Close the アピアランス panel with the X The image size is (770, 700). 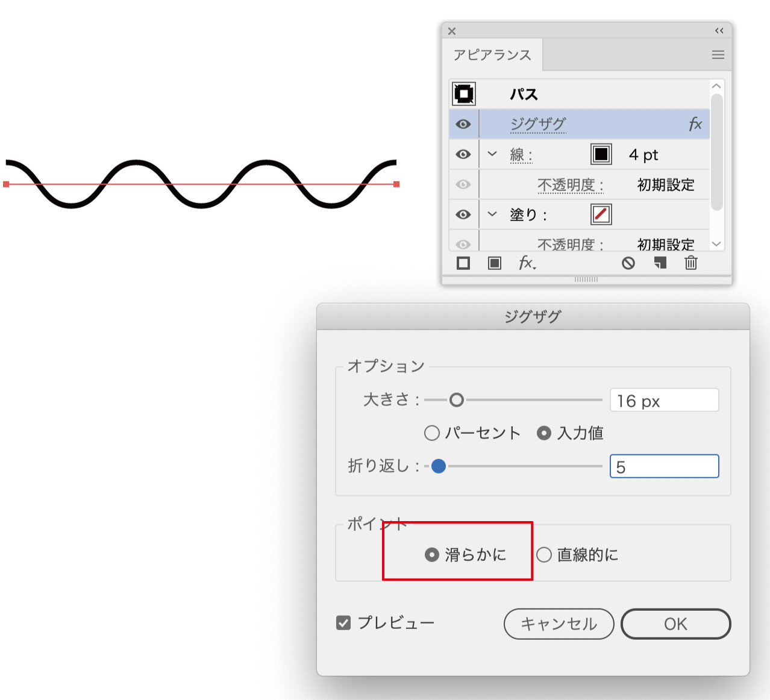point(452,31)
